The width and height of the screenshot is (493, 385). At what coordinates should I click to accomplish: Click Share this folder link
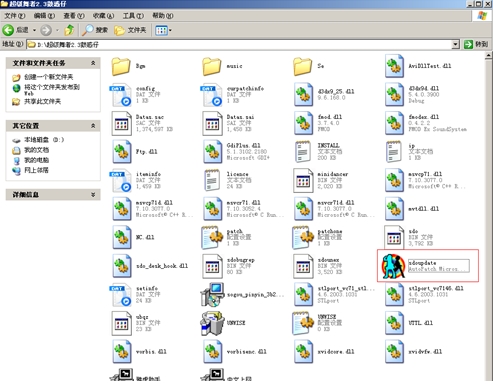(42, 101)
